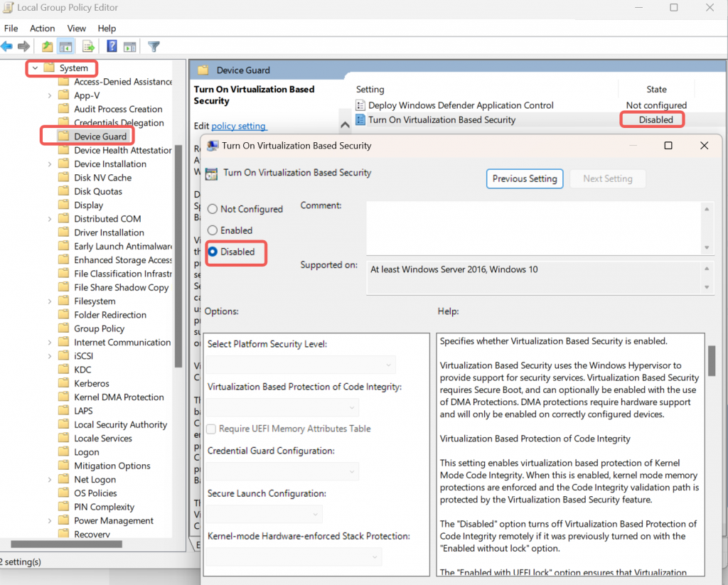This screenshot has height=585, width=728.
Task: Click the LAPS folder icon
Action: pos(63,410)
